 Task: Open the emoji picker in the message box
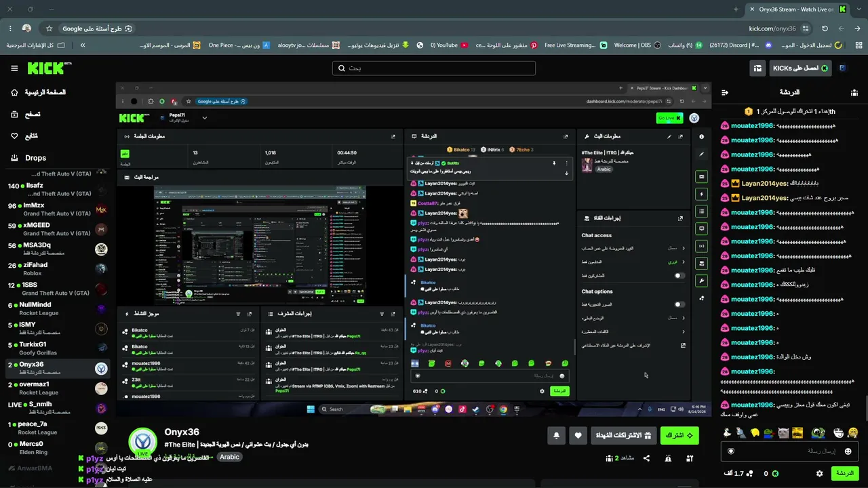[x=848, y=451]
